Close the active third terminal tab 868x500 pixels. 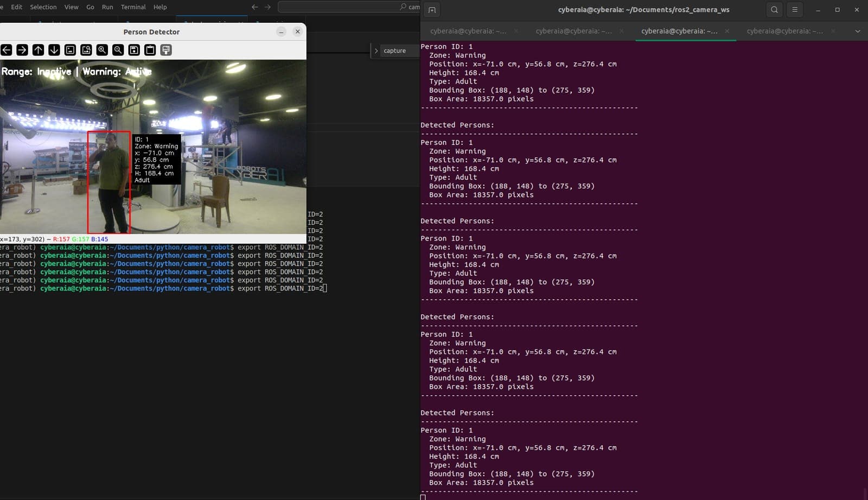727,31
